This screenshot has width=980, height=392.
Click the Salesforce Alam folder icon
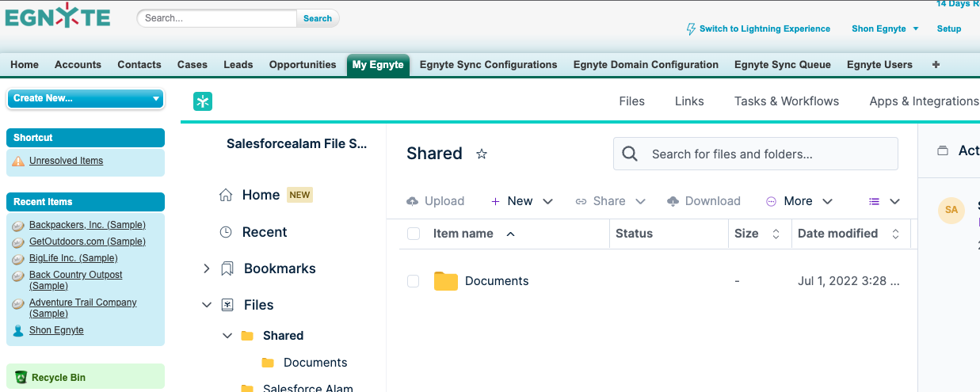pos(247,388)
